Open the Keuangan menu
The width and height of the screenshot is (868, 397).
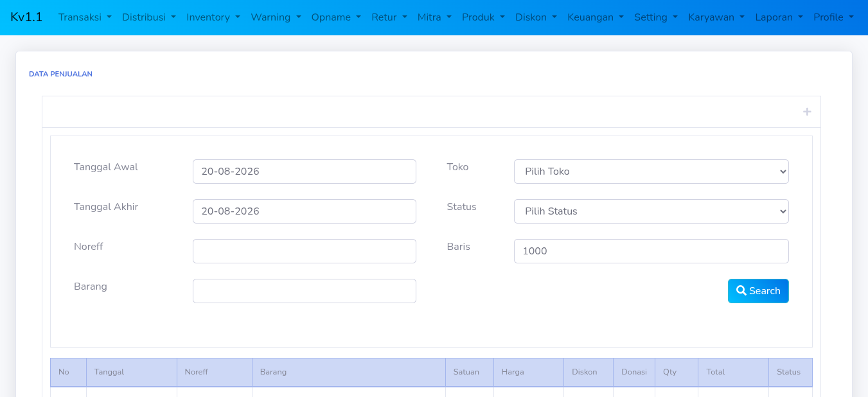pos(596,17)
